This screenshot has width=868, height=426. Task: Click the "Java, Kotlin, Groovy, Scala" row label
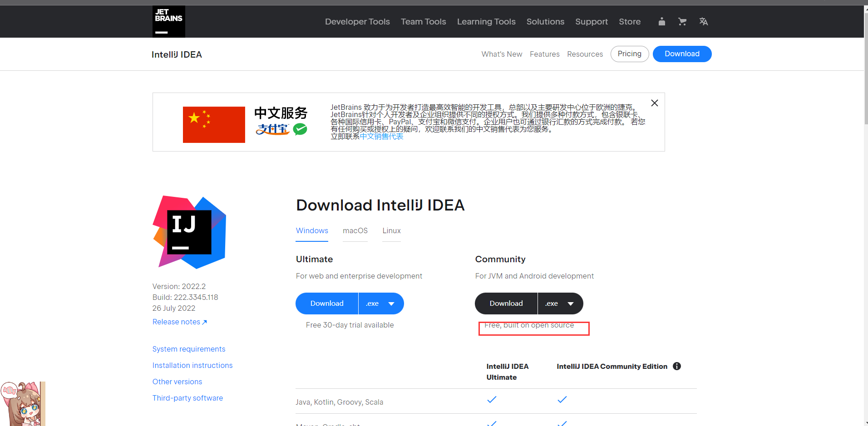point(340,402)
